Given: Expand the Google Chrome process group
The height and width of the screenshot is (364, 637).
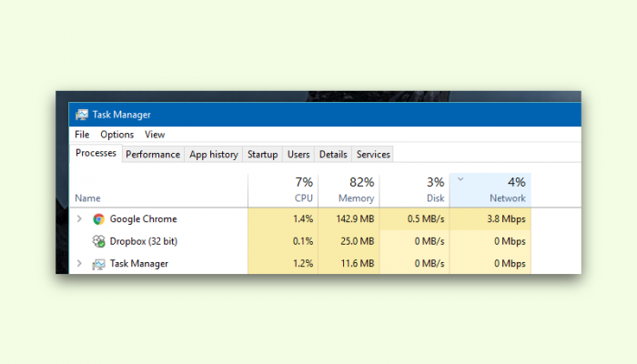Looking at the screenshot, I should click(x=80, y=219).
